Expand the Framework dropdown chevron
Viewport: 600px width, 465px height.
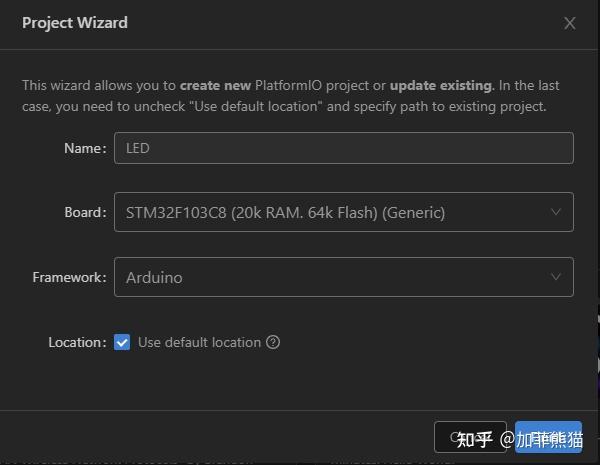pos(556,277)
